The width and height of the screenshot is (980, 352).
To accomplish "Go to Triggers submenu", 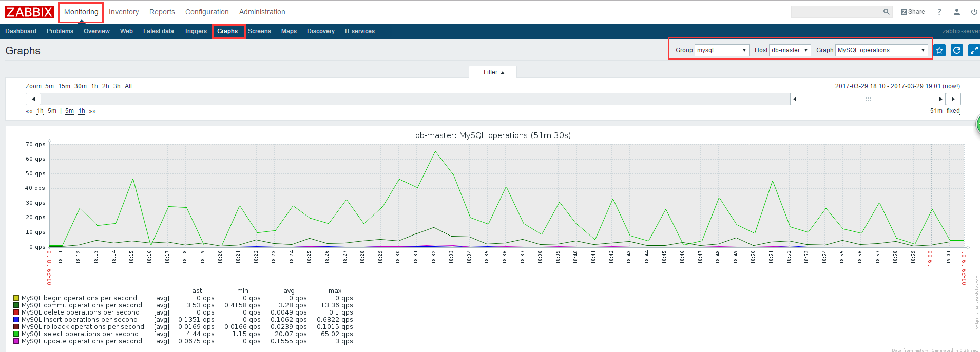I will point(196,31).
